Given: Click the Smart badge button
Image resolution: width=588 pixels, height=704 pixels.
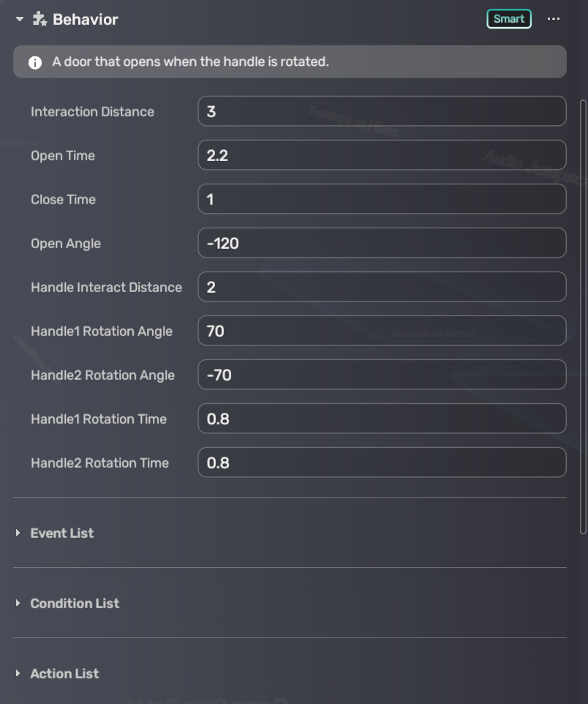Looking at the screenshot, I should click(x=509, y=19).
